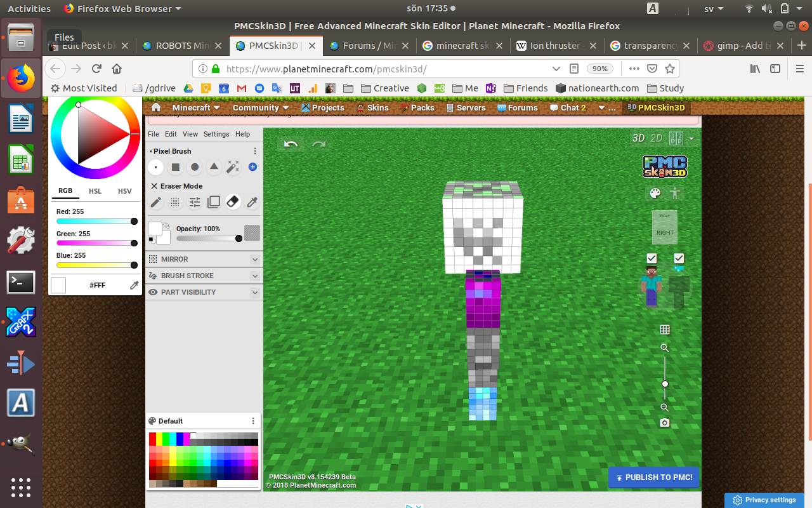Switch to the pose figure mode icon
Image resolution: width=812 pixels, height=508 pixels.
tap(675, 194)
